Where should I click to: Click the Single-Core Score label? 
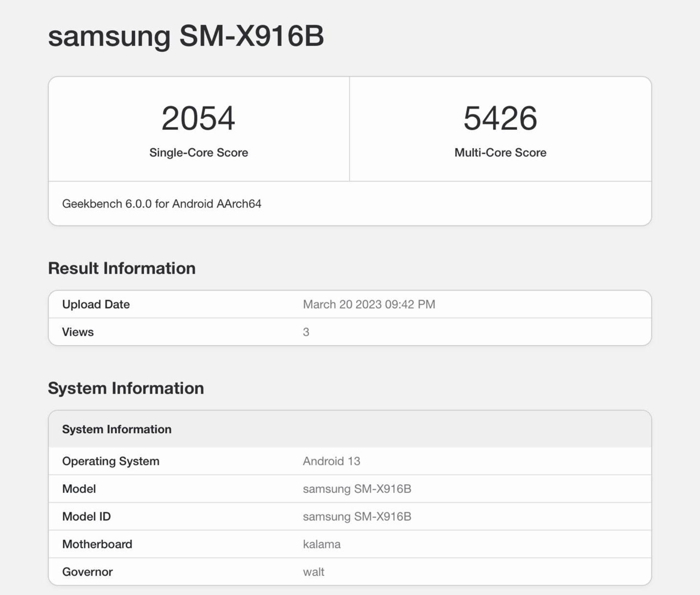[198, 152]
